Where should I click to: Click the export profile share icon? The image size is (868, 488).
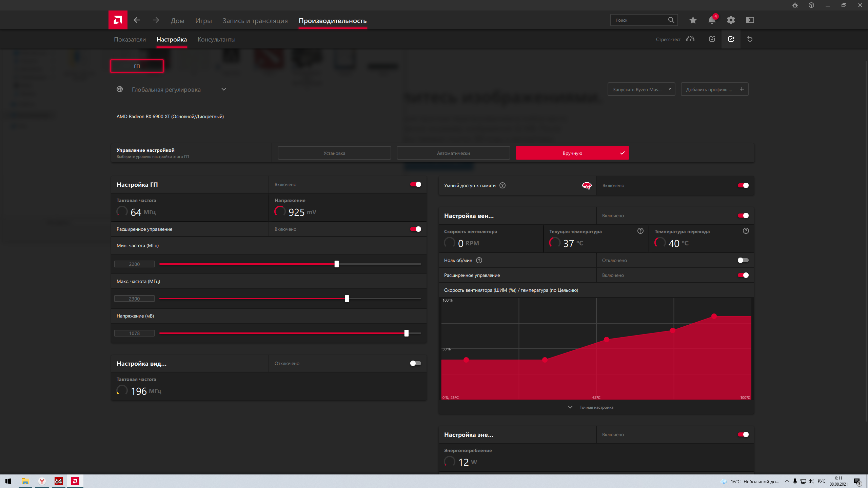click(x=731, y=39)
